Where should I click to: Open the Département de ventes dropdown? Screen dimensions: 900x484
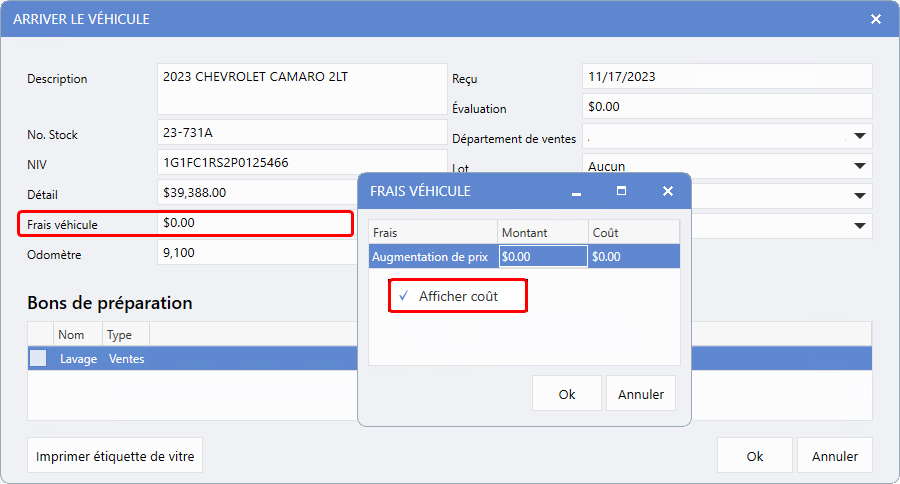tap(859, 136)
